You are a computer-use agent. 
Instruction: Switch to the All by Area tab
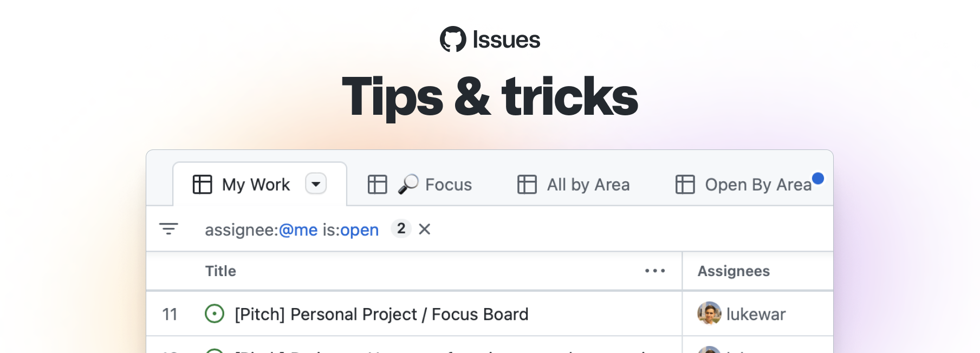pos(588,185)
